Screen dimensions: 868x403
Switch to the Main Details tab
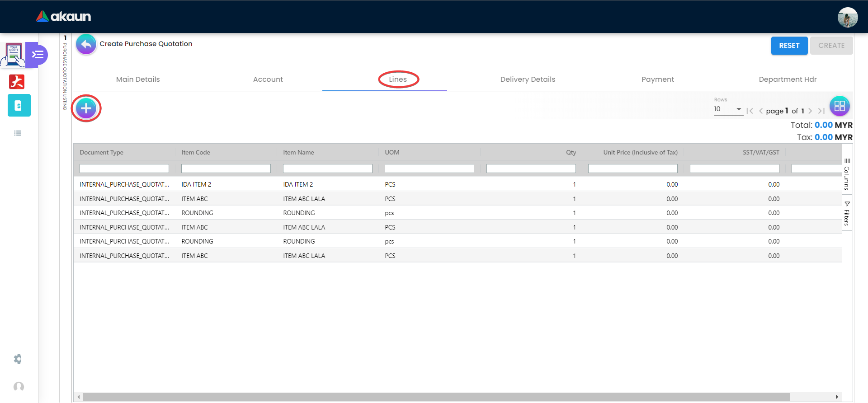point(138,80)
